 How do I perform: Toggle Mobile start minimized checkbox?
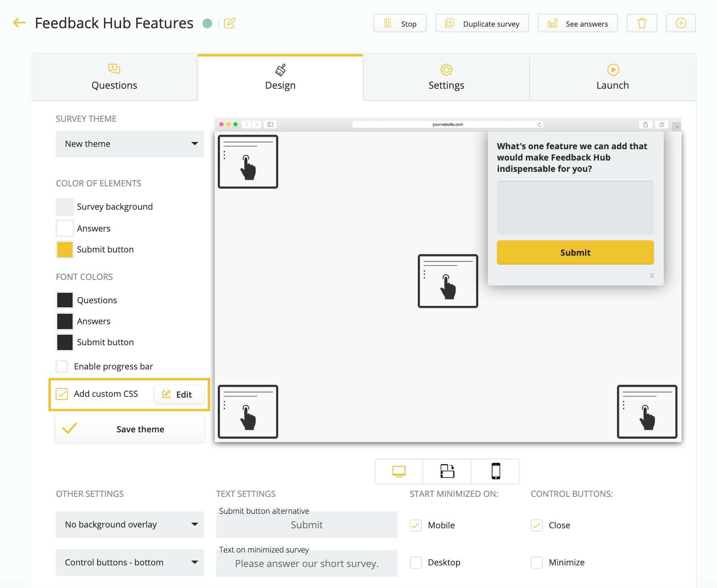click(416, 525)
